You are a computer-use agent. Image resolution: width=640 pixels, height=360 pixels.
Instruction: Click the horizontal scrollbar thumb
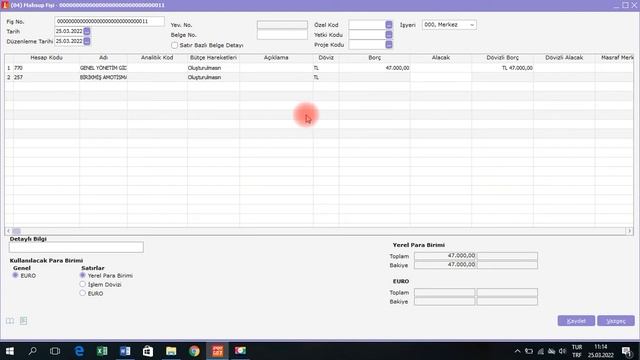(x=16, y=231)
